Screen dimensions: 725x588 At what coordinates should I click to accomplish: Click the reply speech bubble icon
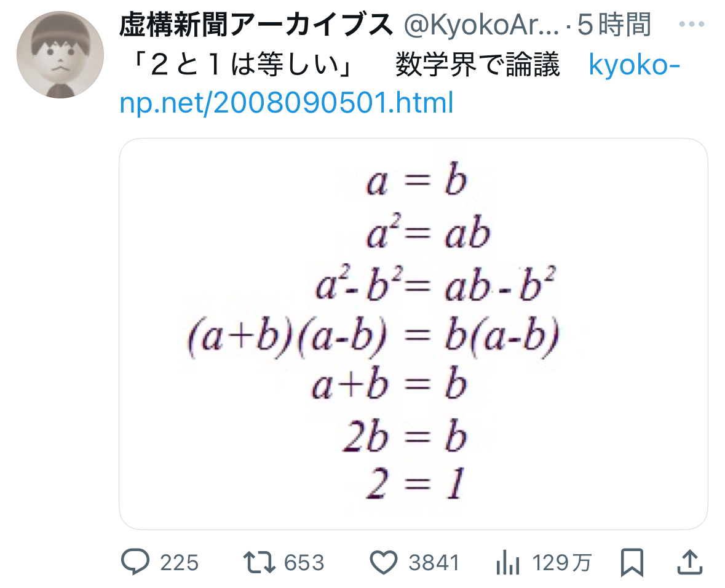[135, 561]
